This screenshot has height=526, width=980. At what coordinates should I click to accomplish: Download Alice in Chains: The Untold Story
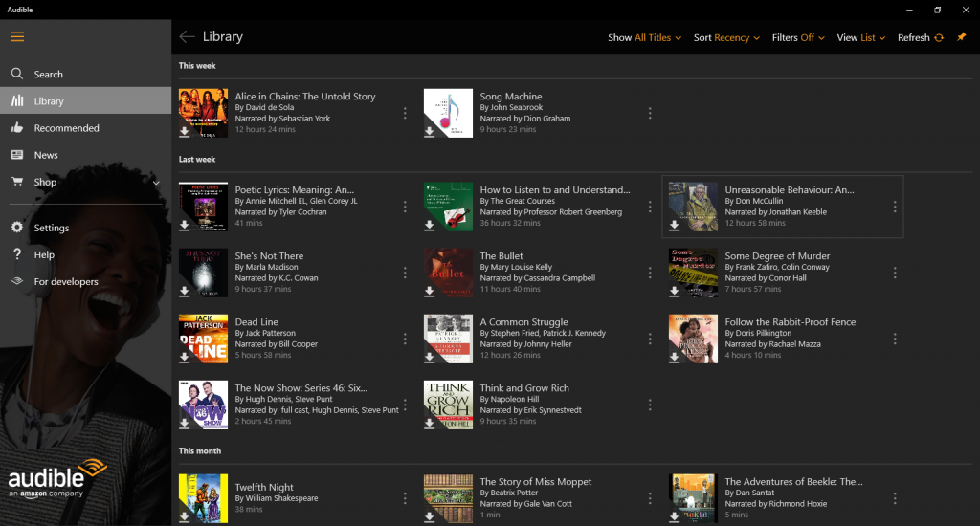(x=185, y=132)
